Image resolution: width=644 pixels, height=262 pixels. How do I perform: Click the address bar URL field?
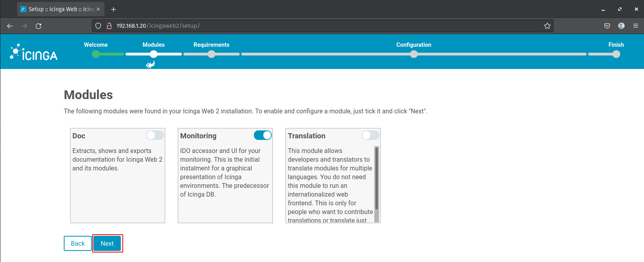tap(323, 26)
